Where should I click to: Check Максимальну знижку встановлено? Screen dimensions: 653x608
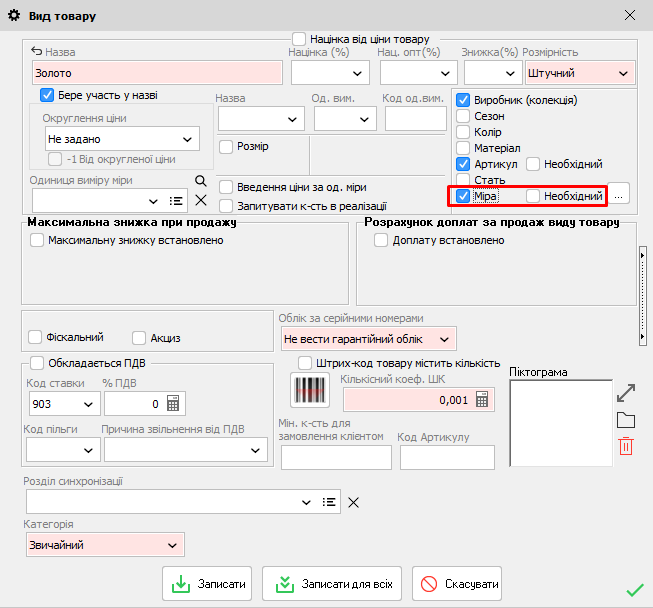tap(37, 240)
